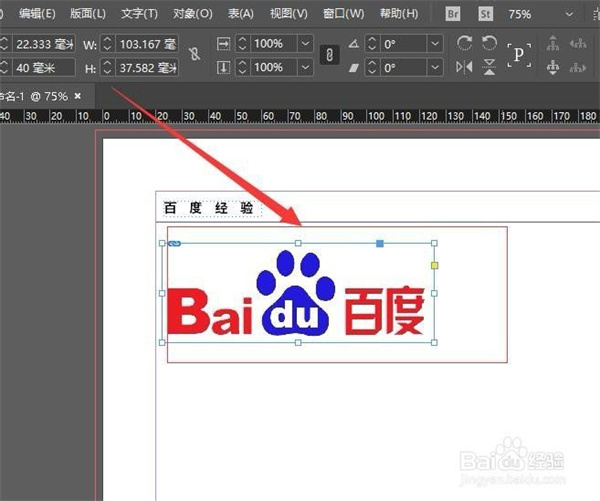Click the shear angle 0° field
The width and height of the screenshot is (600, 501).
point(404,68)
